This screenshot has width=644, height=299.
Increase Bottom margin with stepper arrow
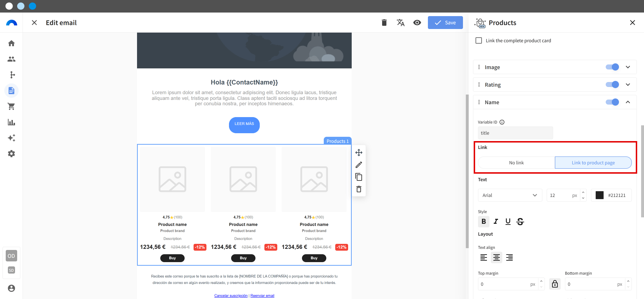628,281
